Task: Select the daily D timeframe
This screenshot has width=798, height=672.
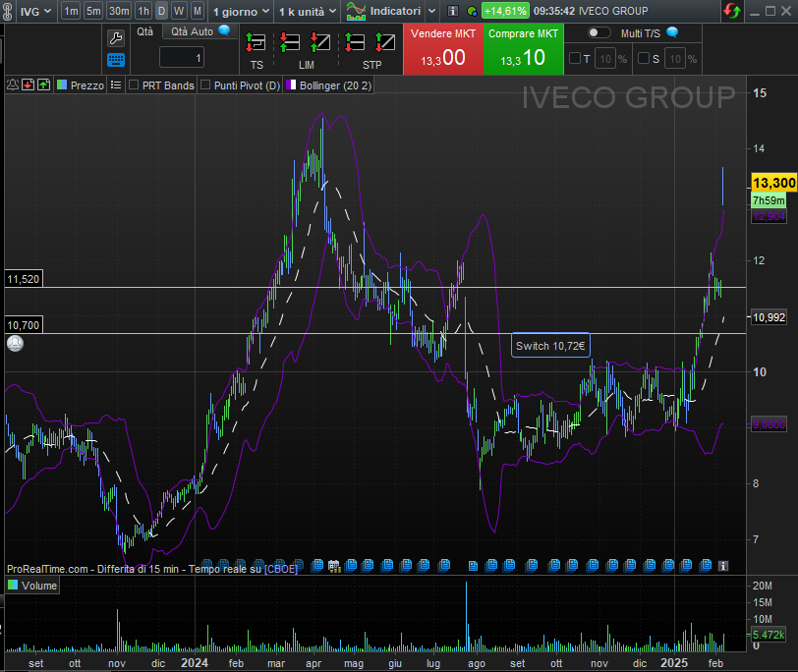Action: [x=161, y=11]
